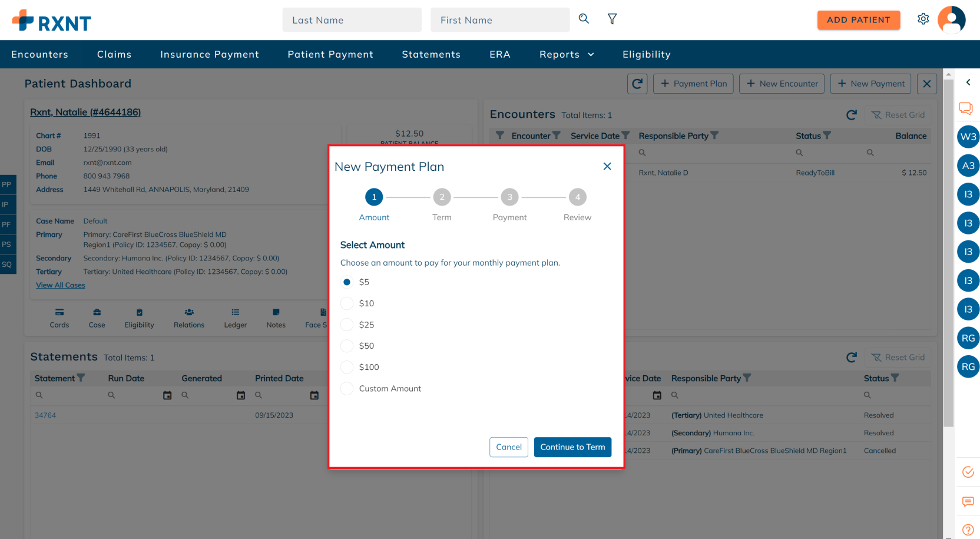Click Continue to Term button
This screenshot has height=539, width=980.
click(x=572, y=447)
